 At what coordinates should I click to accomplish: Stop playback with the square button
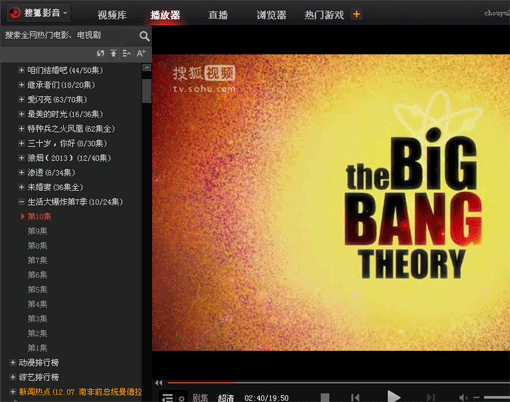pyautogui.click(x=325, y=397)
